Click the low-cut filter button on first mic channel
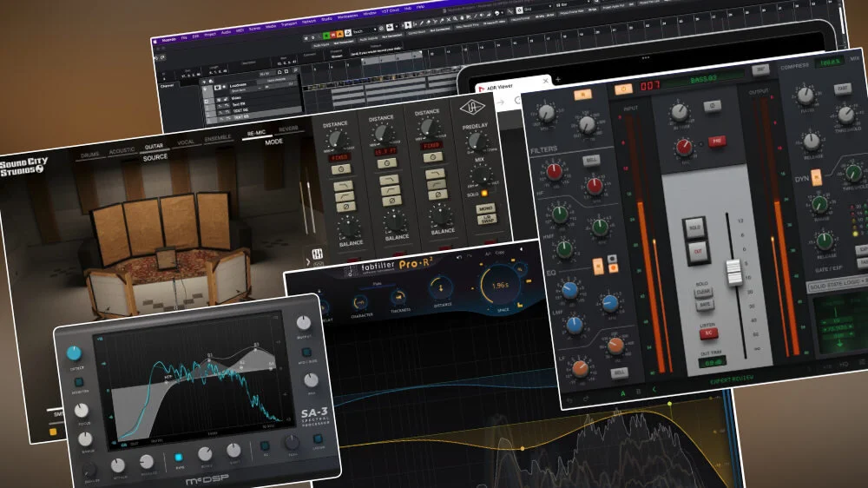 click(345, 196)
